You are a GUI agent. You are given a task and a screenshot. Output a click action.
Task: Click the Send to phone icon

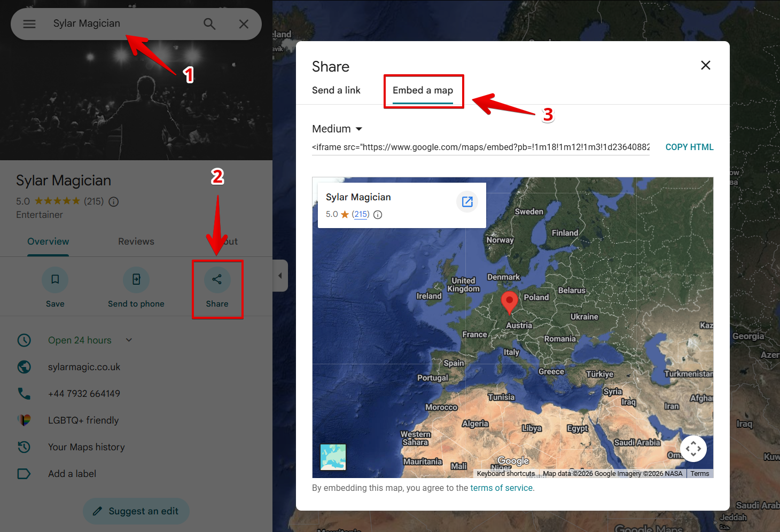coord(136,279)
